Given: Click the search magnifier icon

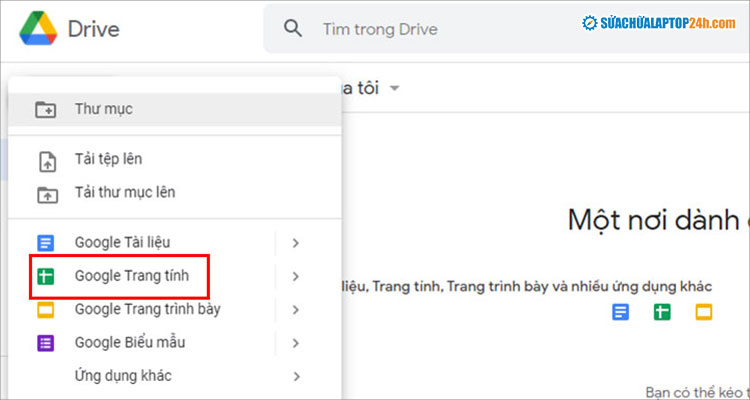Looking at the screenshot, I should [293, 29].
